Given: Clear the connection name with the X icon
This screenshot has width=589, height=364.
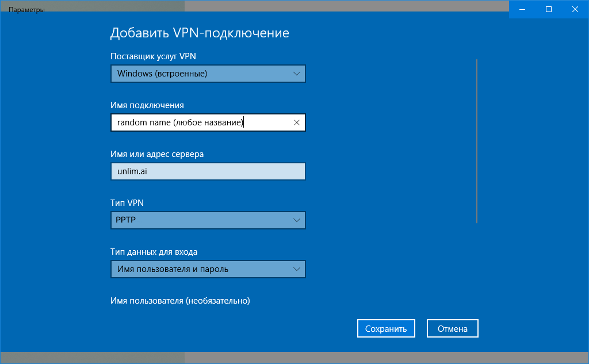Looking at the screenshot, I should click(297, 122).
